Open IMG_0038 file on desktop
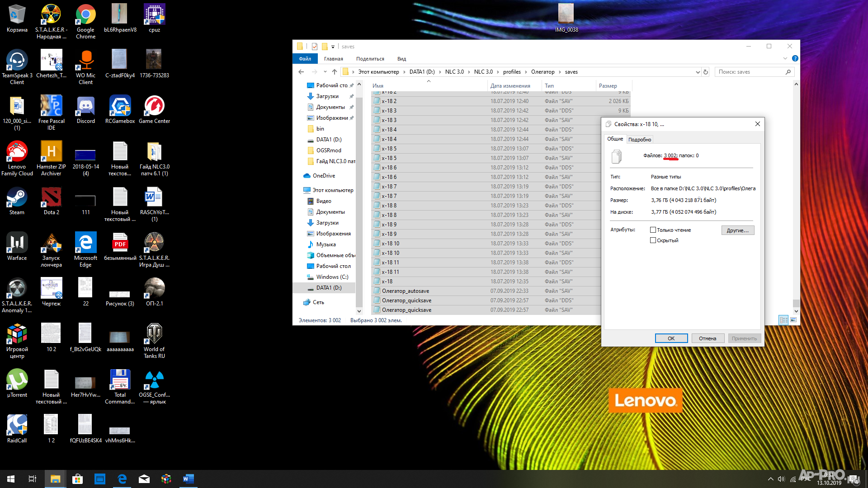 click(566, 18)
